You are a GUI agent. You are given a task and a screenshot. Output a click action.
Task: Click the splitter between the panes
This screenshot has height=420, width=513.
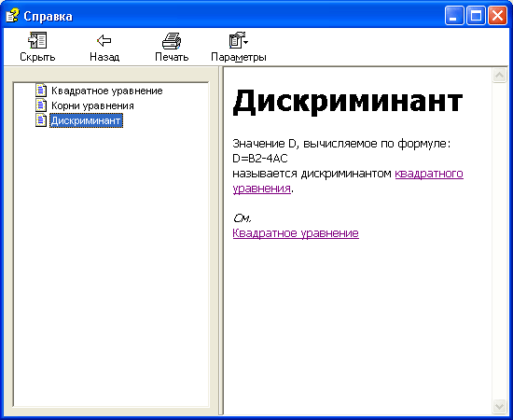pos(221,241)
